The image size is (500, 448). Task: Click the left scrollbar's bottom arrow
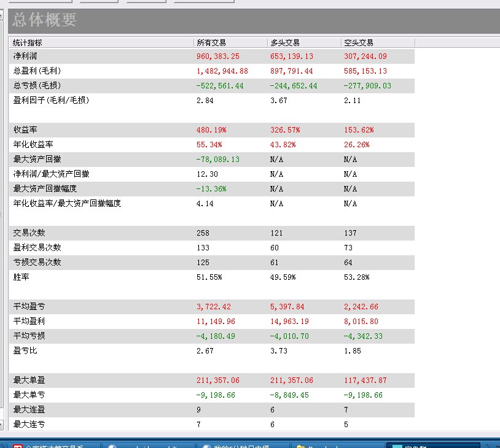tap(2, 425)
